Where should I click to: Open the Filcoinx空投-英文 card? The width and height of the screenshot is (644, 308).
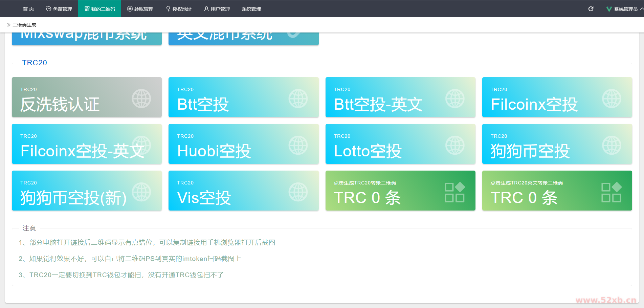pos(87,144)
